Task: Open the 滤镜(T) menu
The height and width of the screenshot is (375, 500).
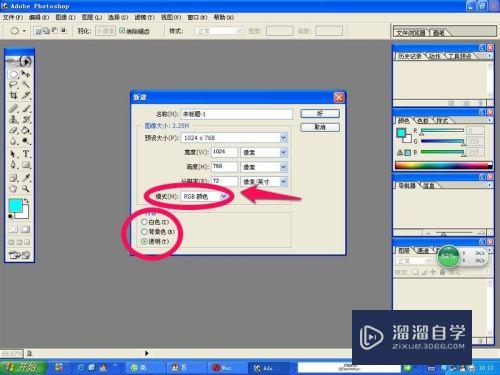Action: 144,17
